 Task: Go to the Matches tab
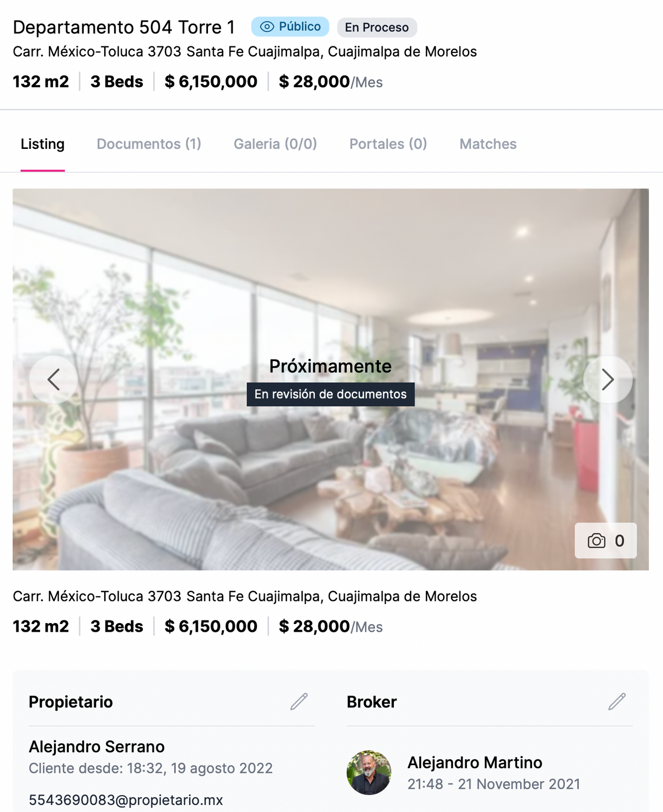click(488, 144)
